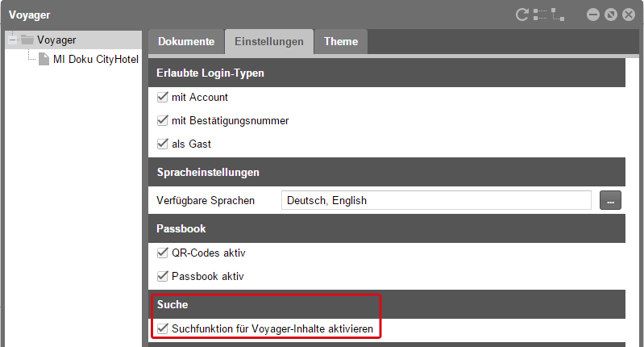The image size is (644, 347).
Task: Disable the 'als Gast' login option
Action: point(163,144)
